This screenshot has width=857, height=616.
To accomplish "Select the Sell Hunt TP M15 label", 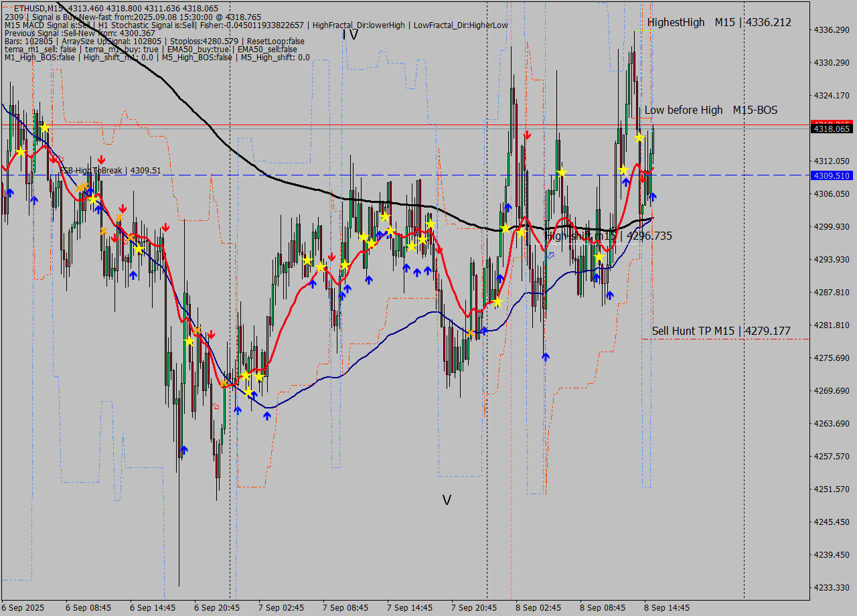I will [720, 331].
